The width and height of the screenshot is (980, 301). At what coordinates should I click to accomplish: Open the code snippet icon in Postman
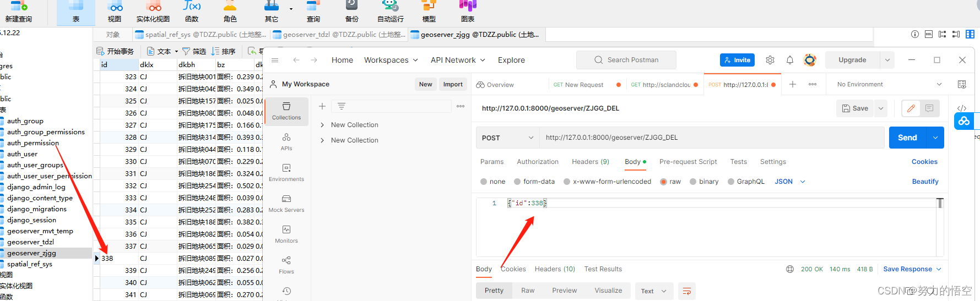pyautogui.click(x=962, y=108)
